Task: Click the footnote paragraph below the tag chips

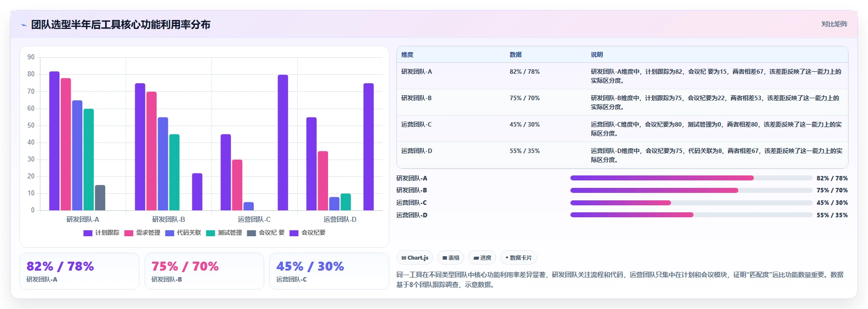Action: click(620, 280)
